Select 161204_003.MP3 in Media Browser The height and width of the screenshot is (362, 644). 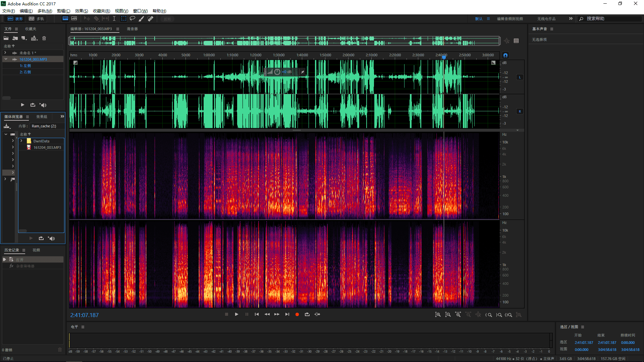click(x=47, y=147)
